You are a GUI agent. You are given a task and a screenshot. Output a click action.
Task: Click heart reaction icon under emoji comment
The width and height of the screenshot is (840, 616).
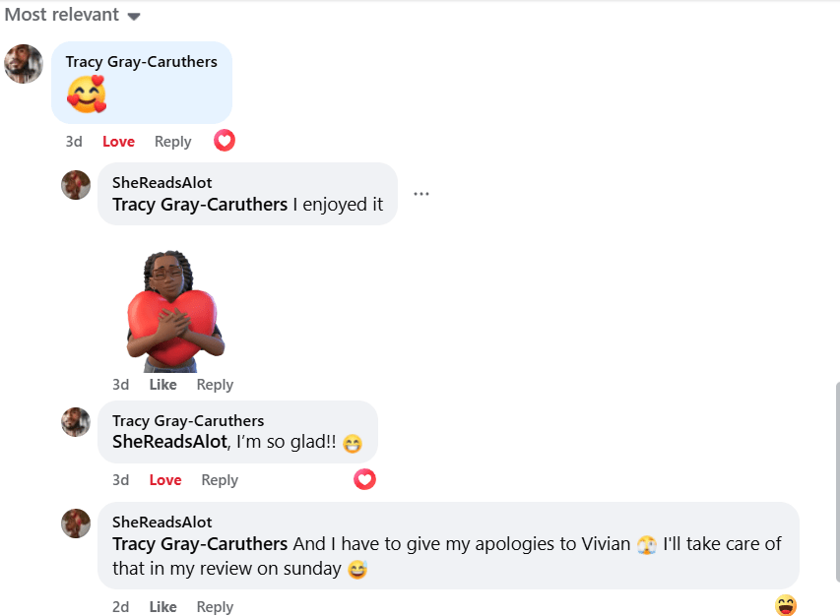pos(225,141)
